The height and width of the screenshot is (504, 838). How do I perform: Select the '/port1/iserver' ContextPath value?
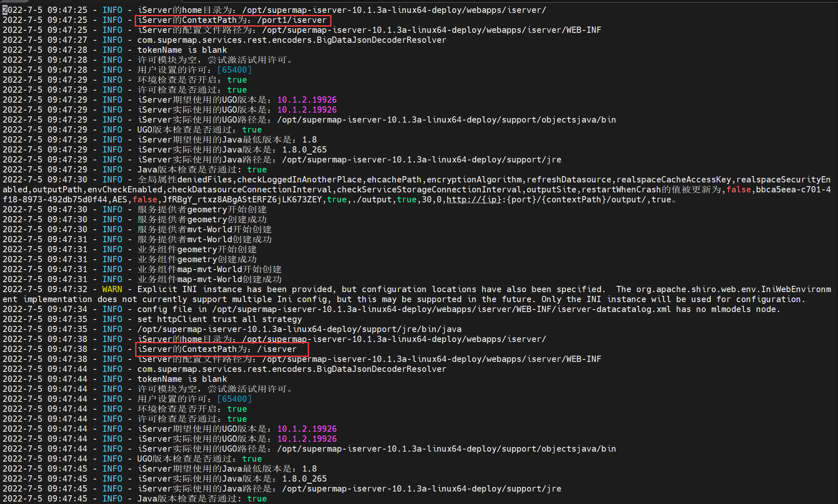(292, 20)
